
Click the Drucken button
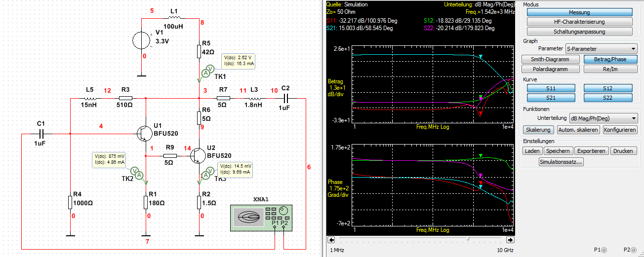623,151
